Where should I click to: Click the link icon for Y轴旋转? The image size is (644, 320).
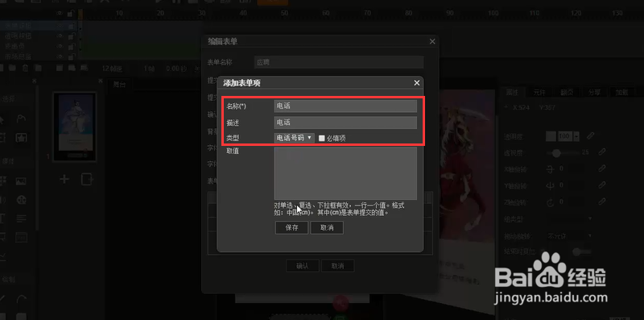point(602,185)
